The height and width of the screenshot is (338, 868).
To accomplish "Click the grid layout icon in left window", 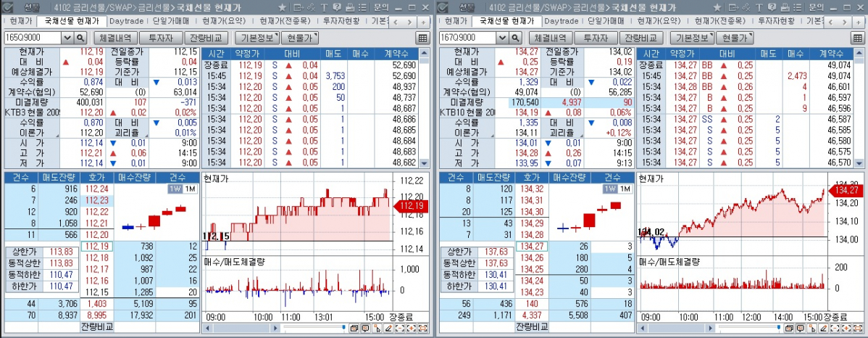I will [x=422, y=38].
